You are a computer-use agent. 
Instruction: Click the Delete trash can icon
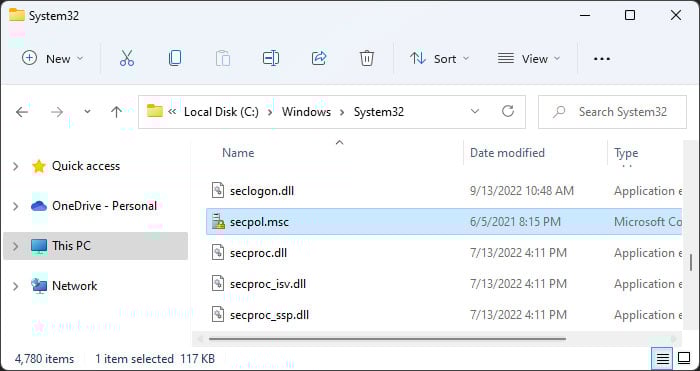(367, 58)
